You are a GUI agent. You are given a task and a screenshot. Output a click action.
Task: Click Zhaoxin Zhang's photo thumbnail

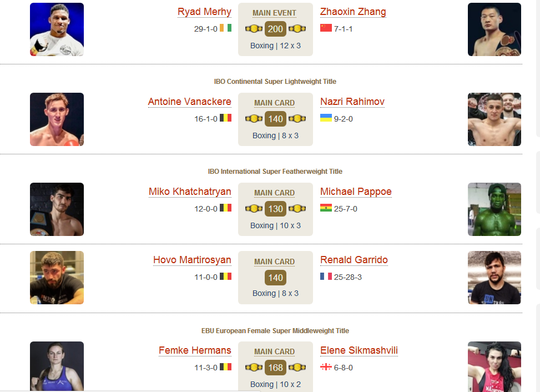pos(494,29)
